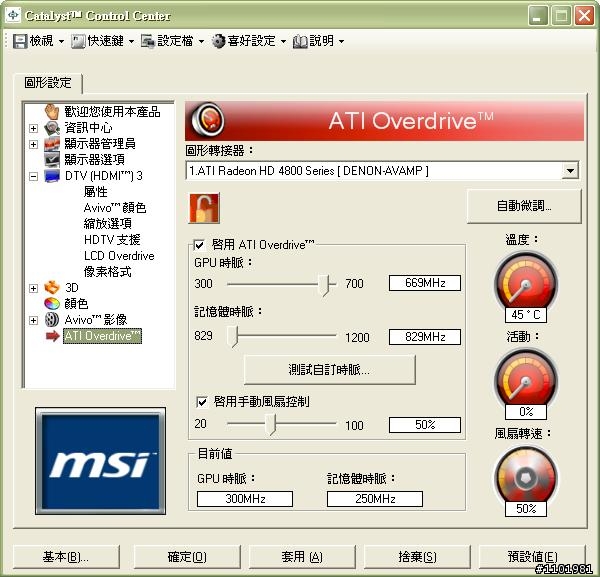600x577 pixels.
Task: Click the 資訊中心 information center icon
Action: point(52,128)
